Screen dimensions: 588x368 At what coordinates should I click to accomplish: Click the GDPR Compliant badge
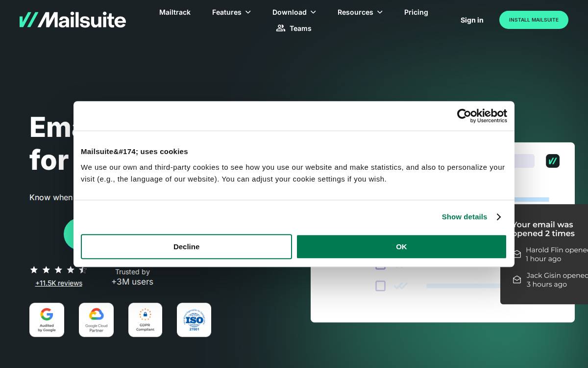click(x=145, y=320)
